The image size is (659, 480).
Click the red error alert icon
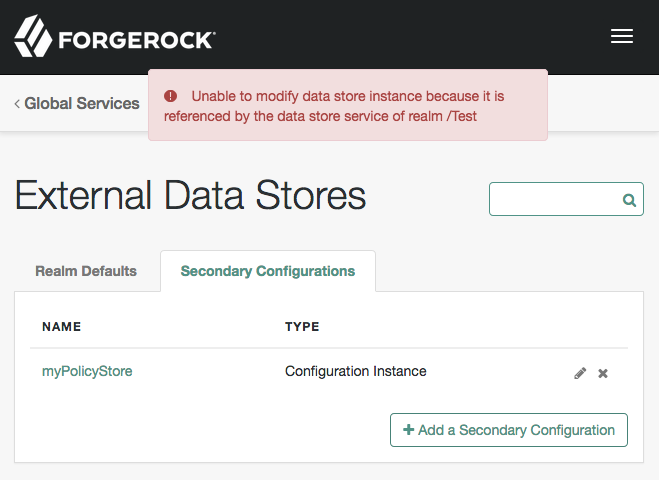[170, 96]
